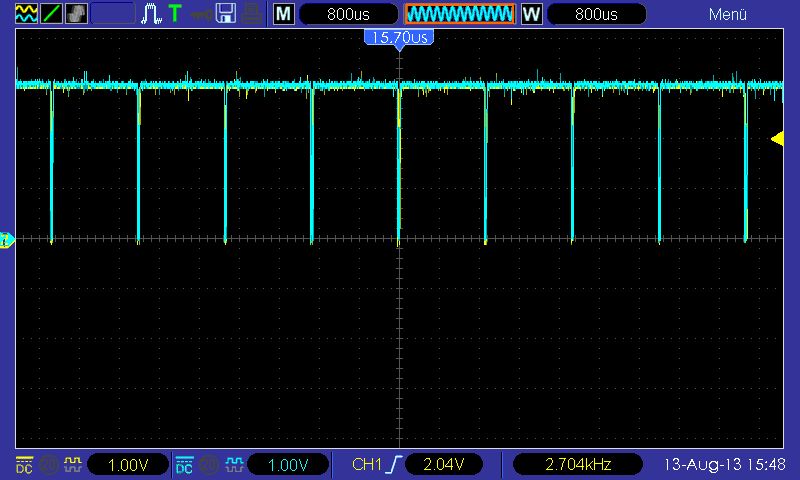Click the dual waveform display icon
Viewport: 800px width, 480px height.
(27, 14)
